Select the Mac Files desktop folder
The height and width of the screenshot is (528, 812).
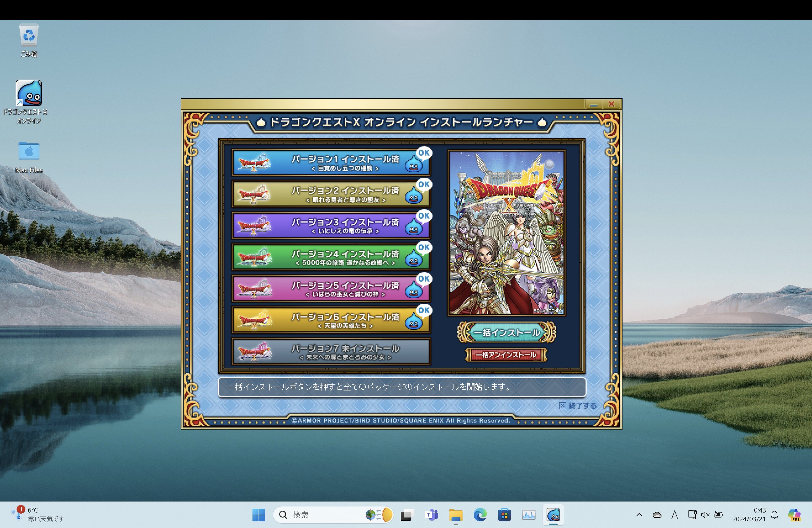29,157
